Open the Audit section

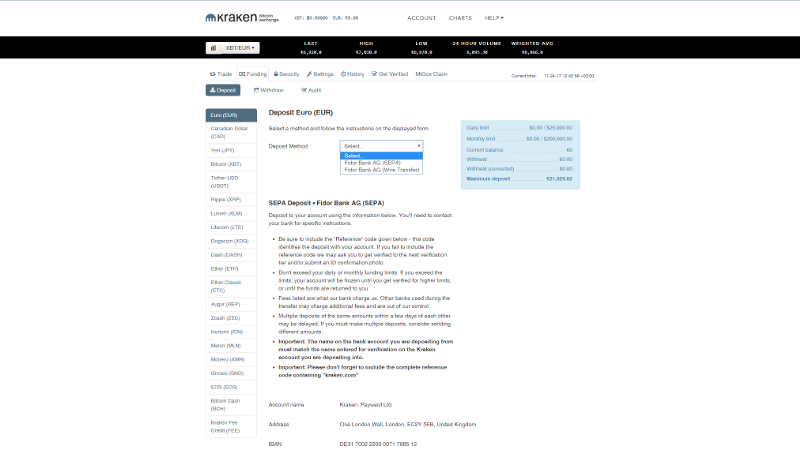(x=311, y=90)
